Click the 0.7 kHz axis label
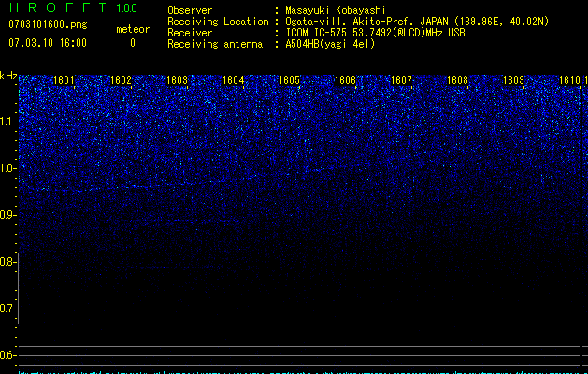This screenshot has width=588, height=374. [7, 309]
